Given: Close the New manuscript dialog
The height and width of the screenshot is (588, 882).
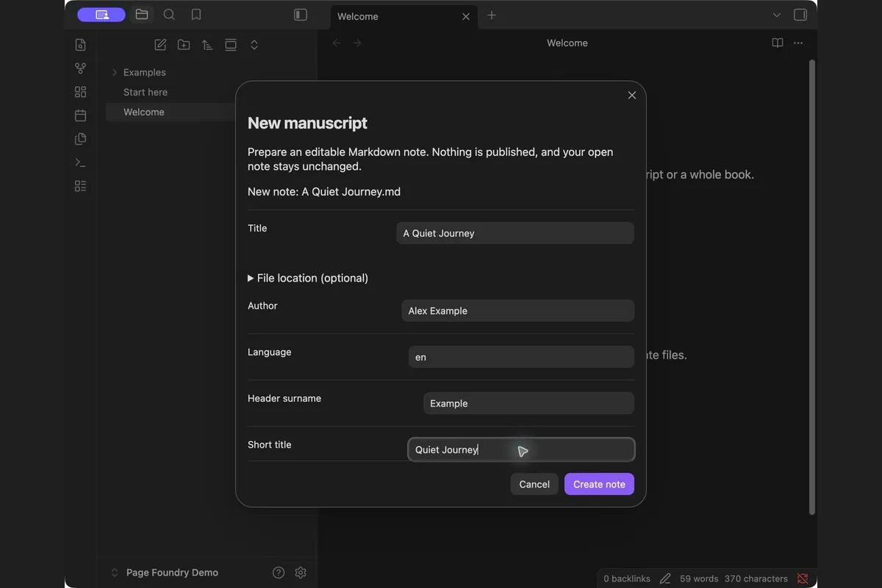Looking at the screenshot, I should (632, 96).
